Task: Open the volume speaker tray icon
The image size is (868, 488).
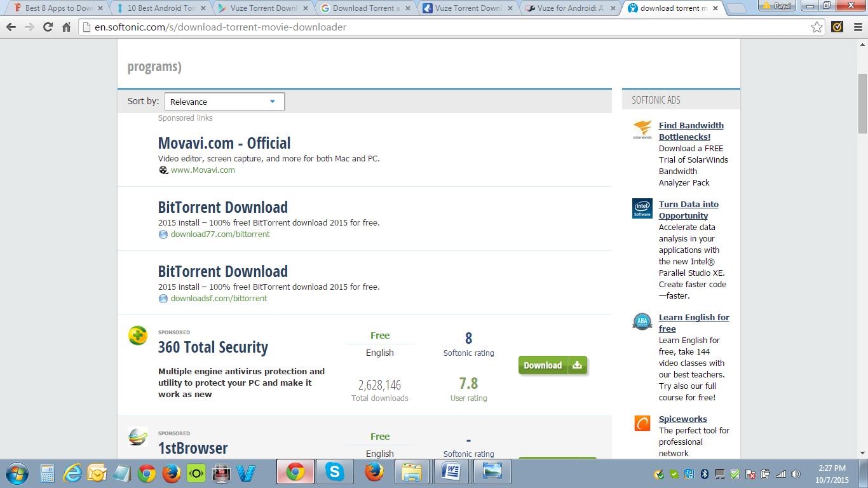Action: pyautogui.click(x=796, y=474)
